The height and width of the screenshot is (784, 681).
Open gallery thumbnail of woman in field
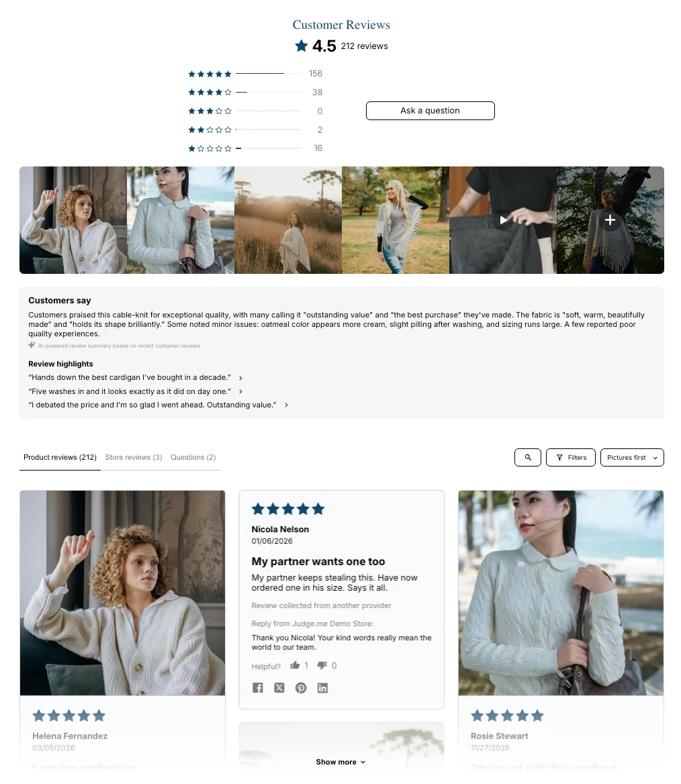pos(287,220)
